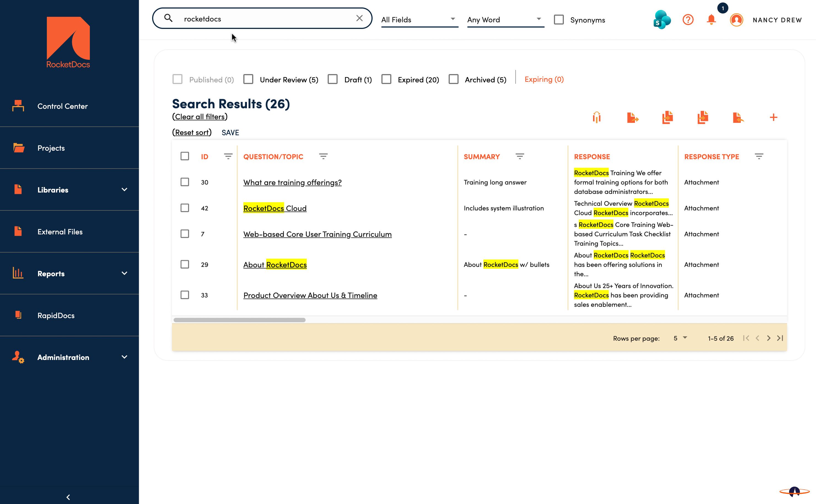Select the row with ID 30
This screenshot has width=816, height=504.
click(185, 182)
